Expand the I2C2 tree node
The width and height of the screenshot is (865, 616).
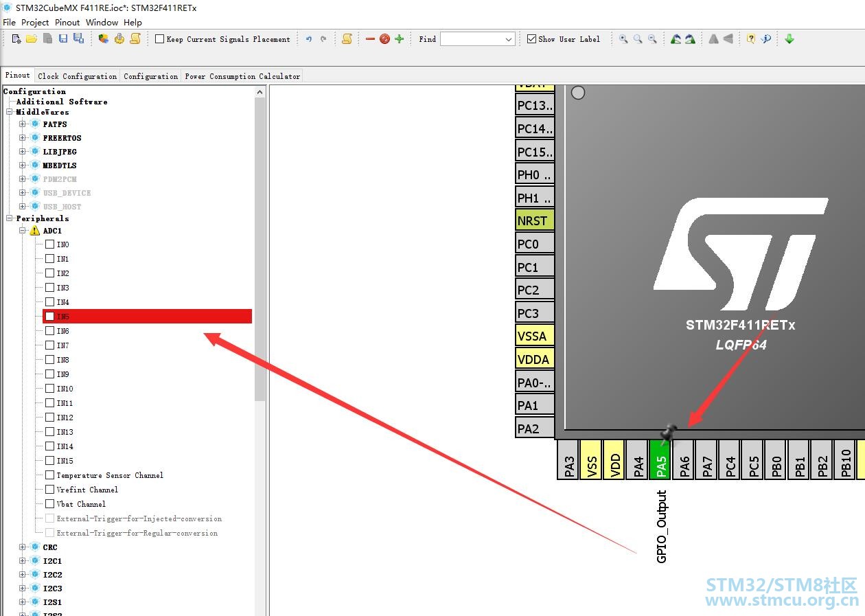pos(23,575)
